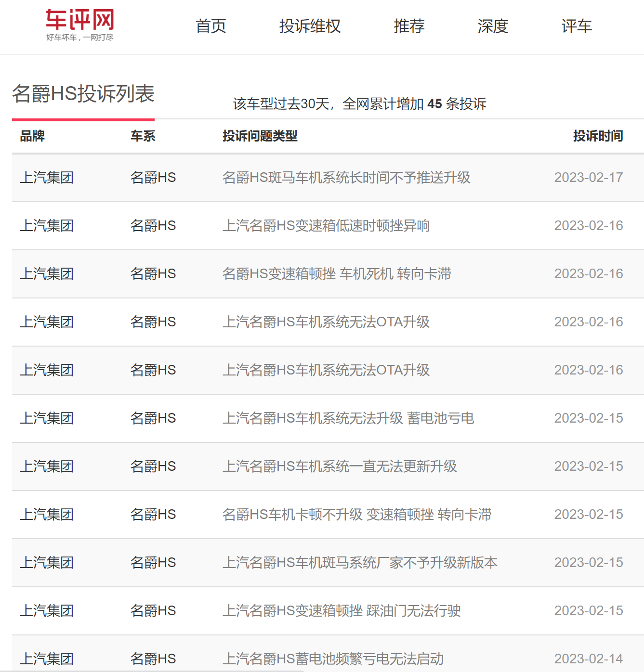Open the 评车 menu item
This screenshot has width=644, height=672.
[x=577, y=26]
